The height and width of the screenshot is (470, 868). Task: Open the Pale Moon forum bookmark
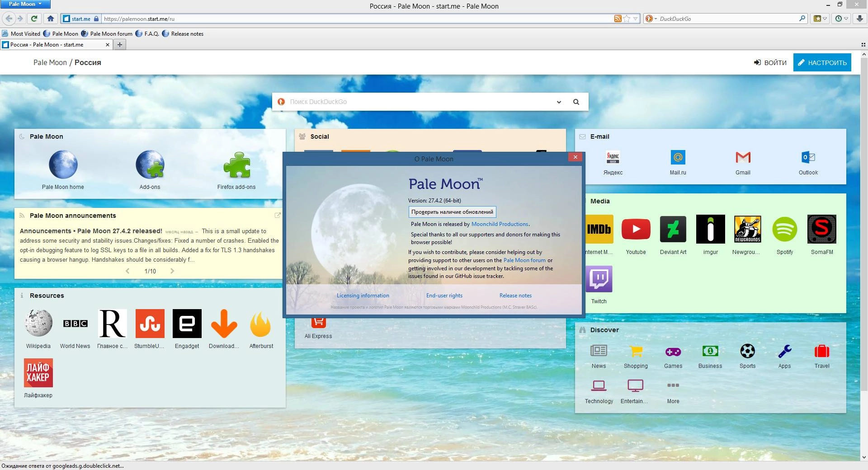click(x=107, y=34)
